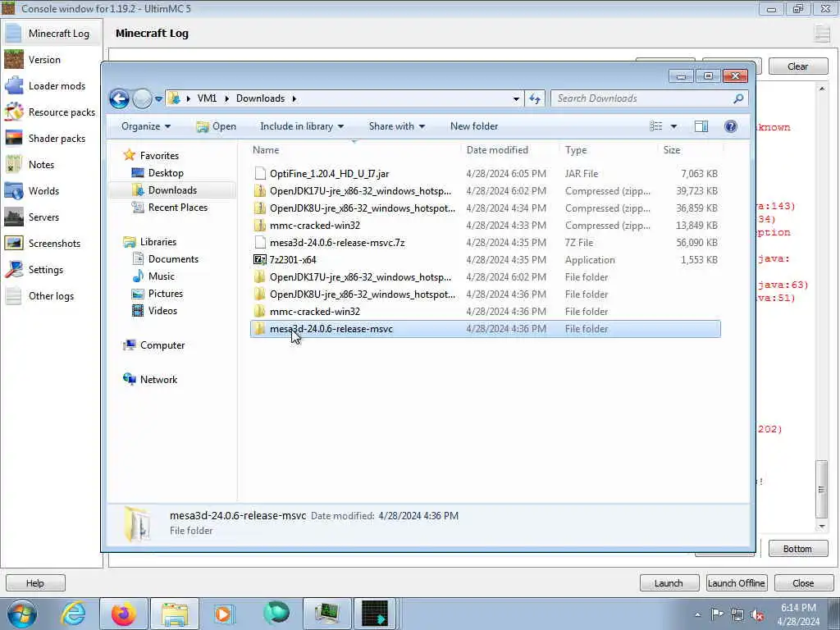Click the taskbar volume icon

click(757, 615)
